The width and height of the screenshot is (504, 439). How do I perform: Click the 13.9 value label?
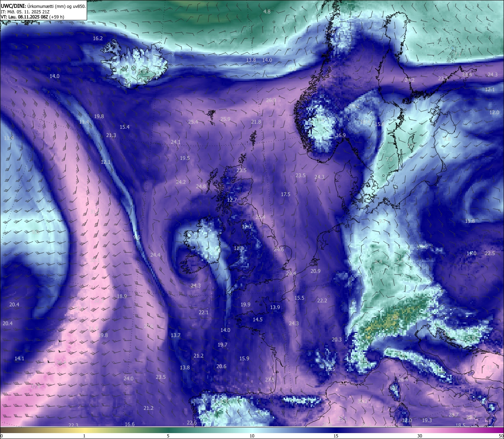pos(275,307)
